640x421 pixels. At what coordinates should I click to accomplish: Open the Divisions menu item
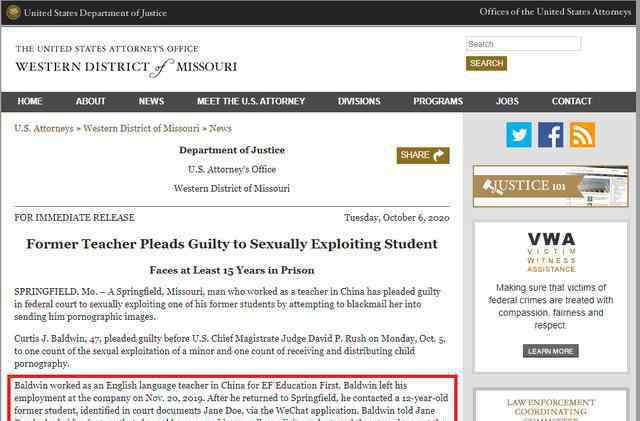[x=359, y=101]
